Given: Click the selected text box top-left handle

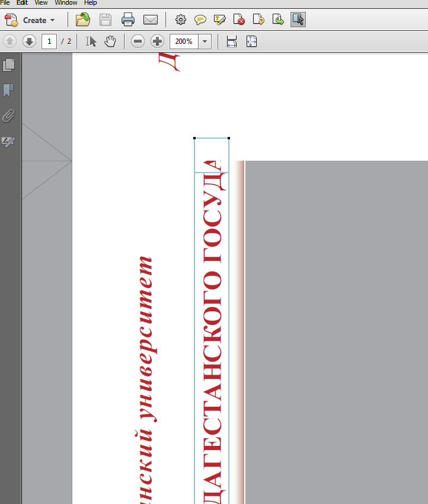Looking at the screenshot, I should (194, 138).
